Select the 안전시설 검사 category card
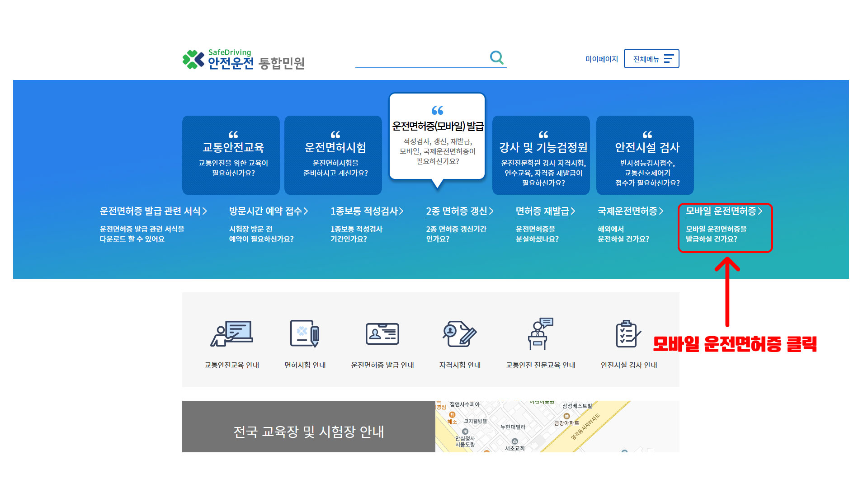 pyautogui.click(x=645, y=155)
